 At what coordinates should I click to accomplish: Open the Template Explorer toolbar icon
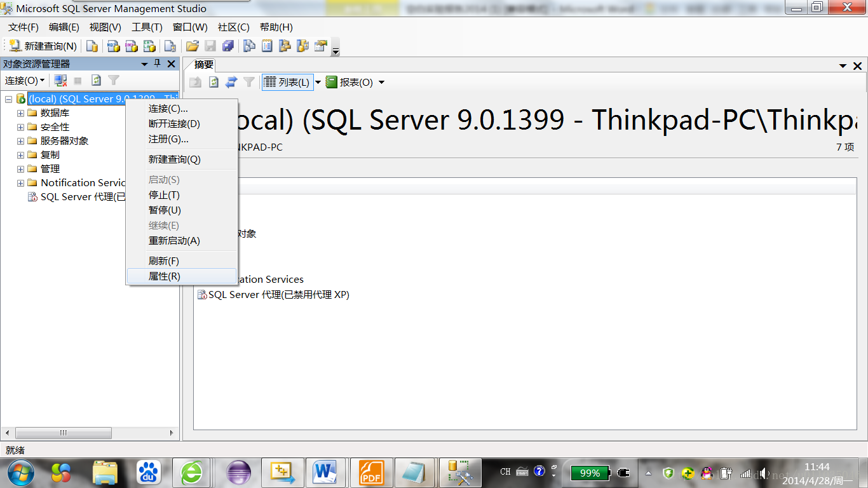[x=302, y=46]
